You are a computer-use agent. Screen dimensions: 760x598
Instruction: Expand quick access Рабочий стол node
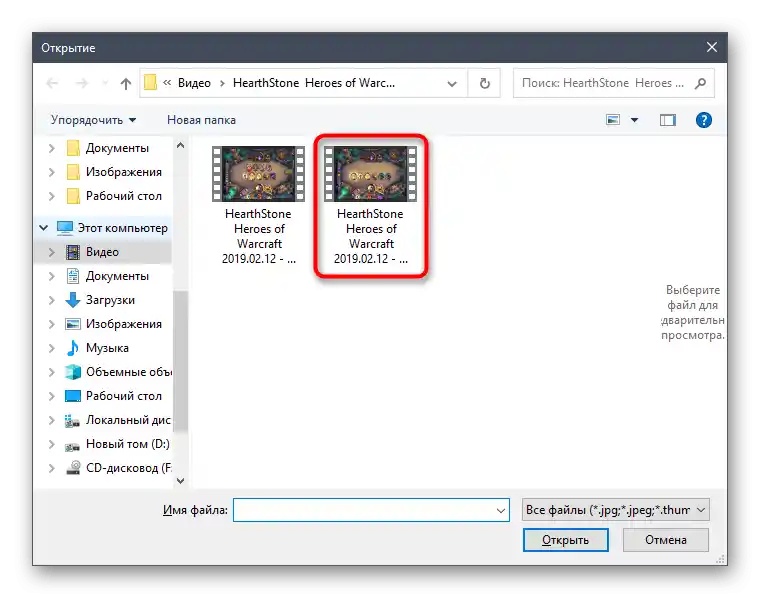pos(51,196)
